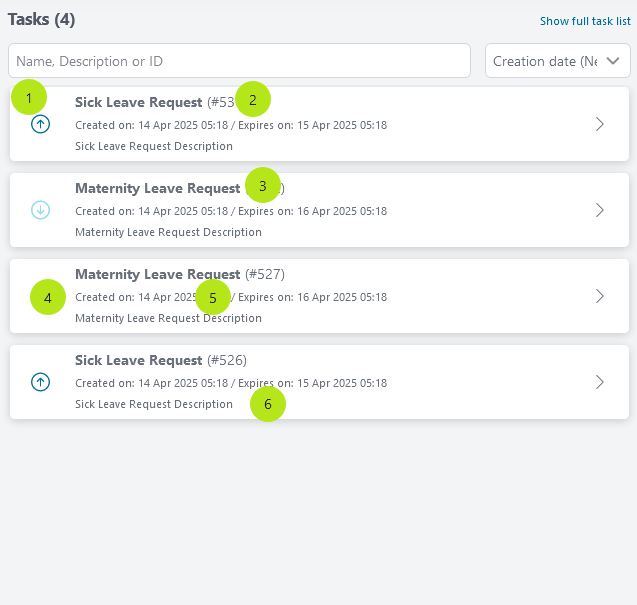
Task: Click the Tasks (4) heading
Action: pos(41,20)
